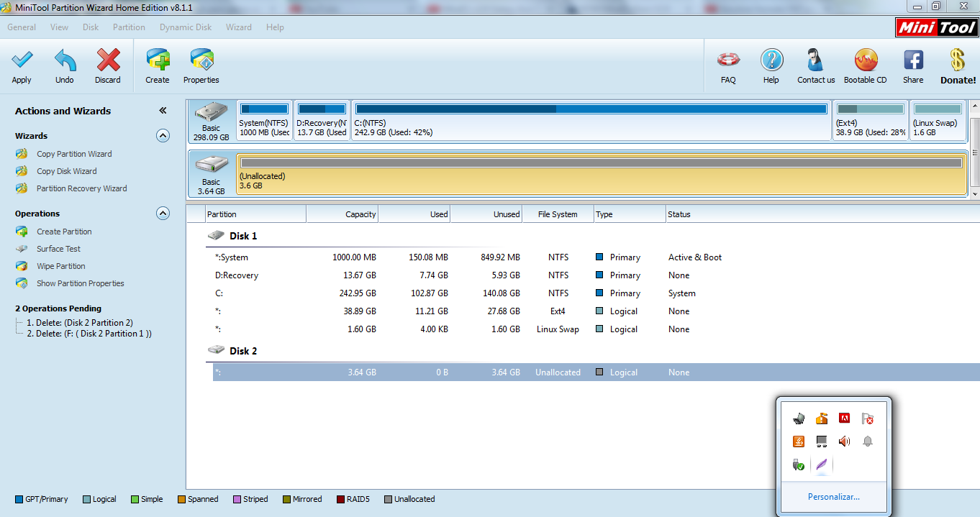
Task: Open the Disk menu
Action: (91, 27)
